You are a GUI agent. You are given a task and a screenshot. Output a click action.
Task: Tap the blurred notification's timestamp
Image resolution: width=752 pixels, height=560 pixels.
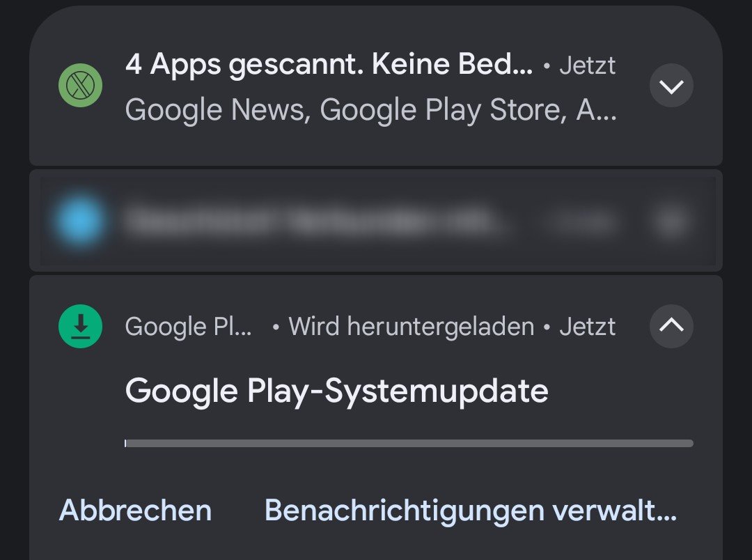pos(581,221)
